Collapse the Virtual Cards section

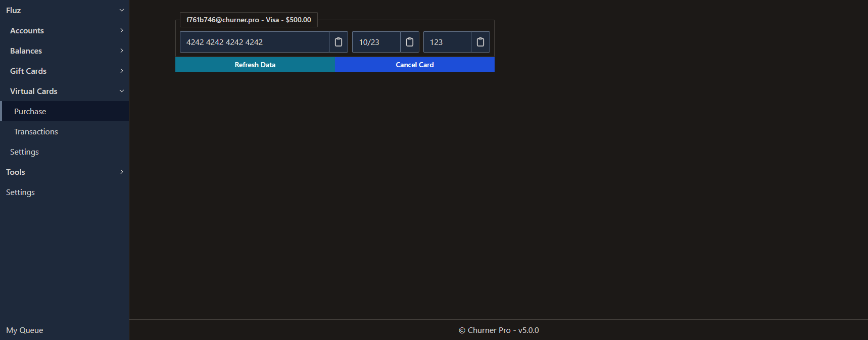(64, 91)
